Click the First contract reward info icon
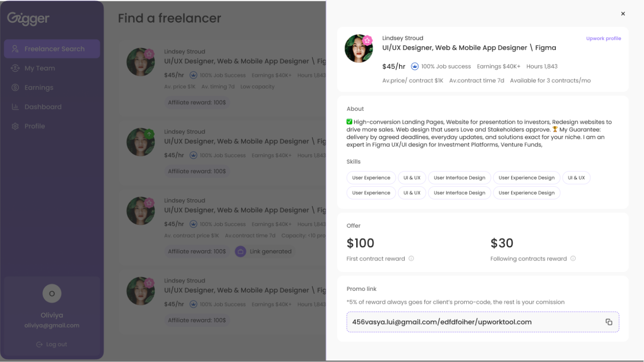 [x=411, y=259]
